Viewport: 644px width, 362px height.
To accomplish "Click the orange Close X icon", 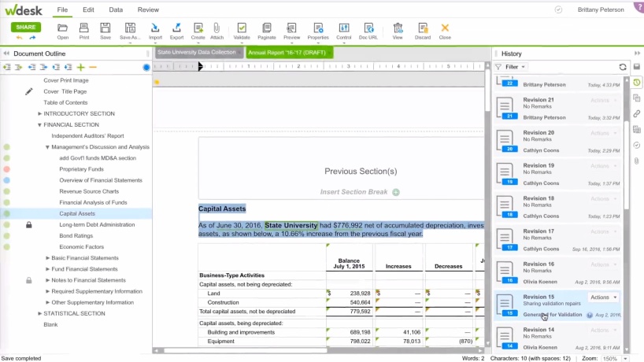I will [x=445, y=31].
